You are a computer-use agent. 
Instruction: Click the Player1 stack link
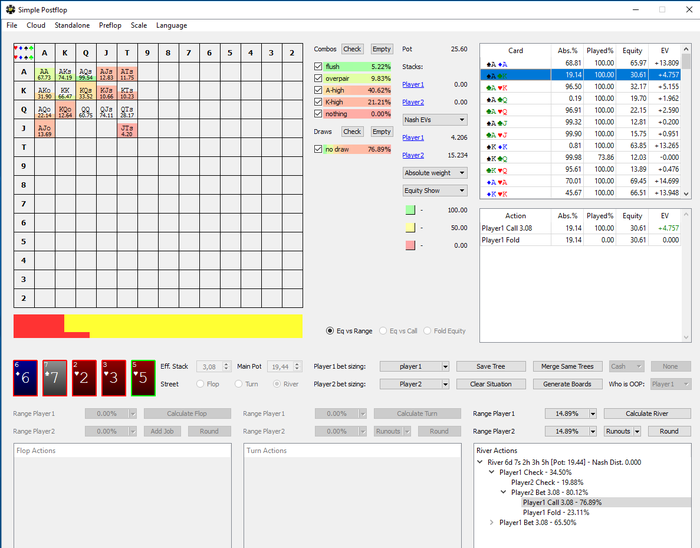[413, 84]
